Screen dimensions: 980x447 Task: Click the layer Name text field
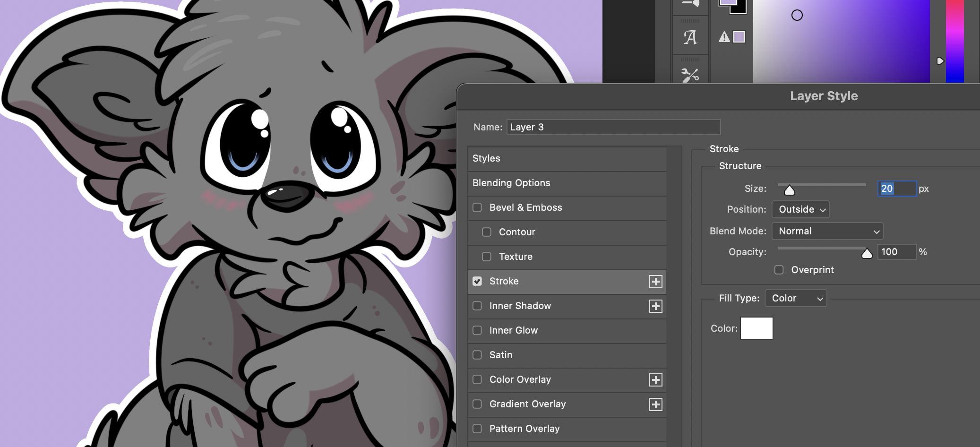click(613, 127)
